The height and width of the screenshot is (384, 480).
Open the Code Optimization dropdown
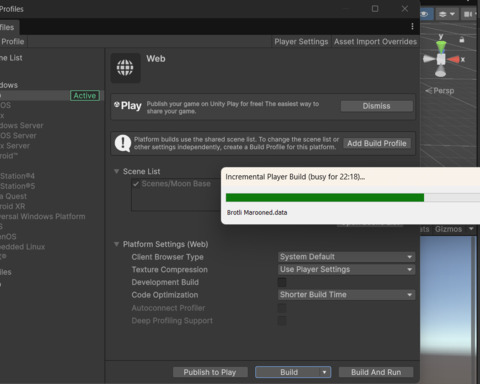click(x=346, y=295)
